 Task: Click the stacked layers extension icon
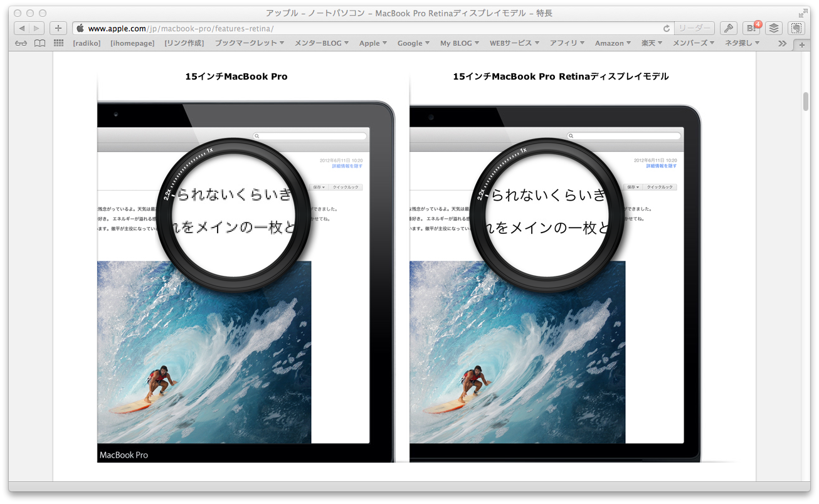pos(774,28)
